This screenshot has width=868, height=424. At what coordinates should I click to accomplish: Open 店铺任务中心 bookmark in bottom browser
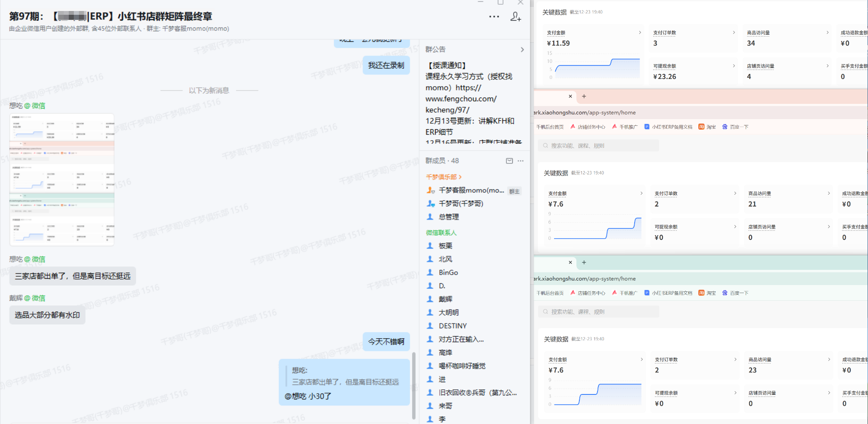588,293
